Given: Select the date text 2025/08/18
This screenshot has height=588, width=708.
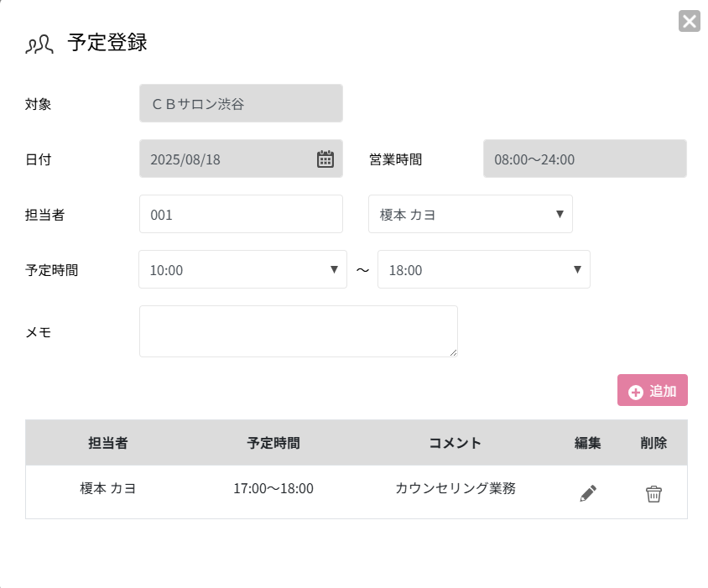Looking at the screenshot, I should coord(185,159).
